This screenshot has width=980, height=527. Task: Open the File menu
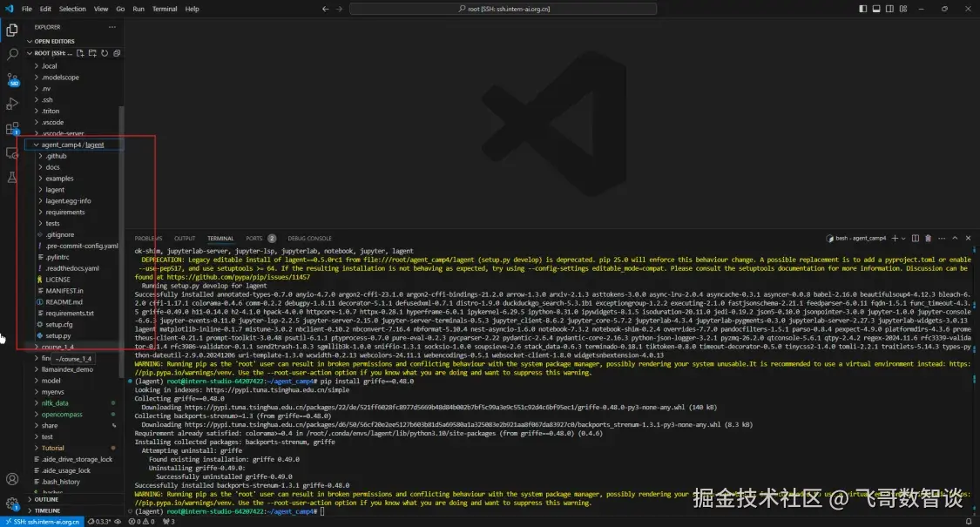pos(27,9)
